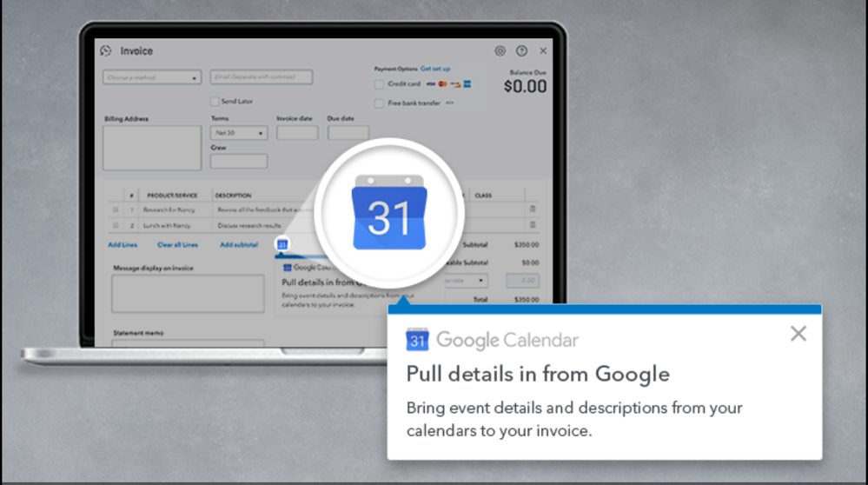
Task: Click the CLASS column header
Action: 483,196
